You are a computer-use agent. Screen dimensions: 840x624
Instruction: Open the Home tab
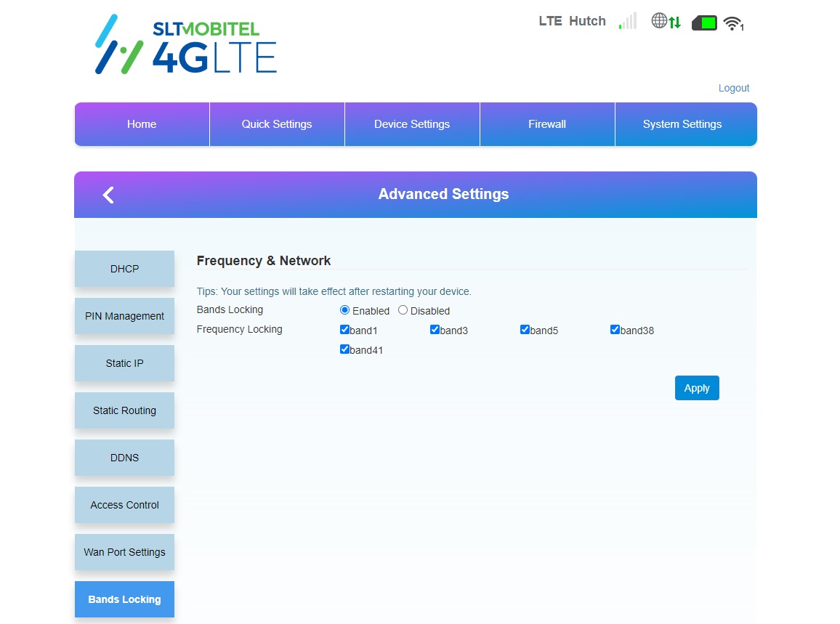tap(142, 124)
